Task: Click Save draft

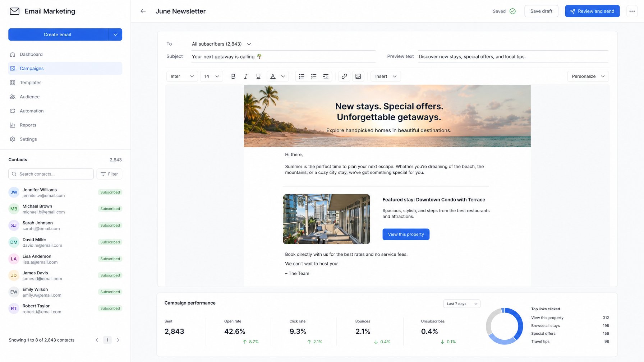Action: (541, 11)
